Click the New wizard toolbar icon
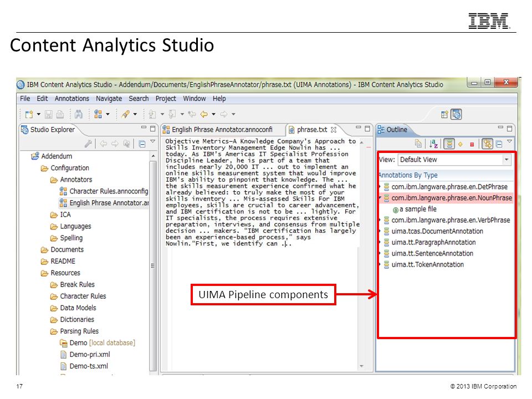Viewport: 532px width, 399px height. tap(29, 114)
